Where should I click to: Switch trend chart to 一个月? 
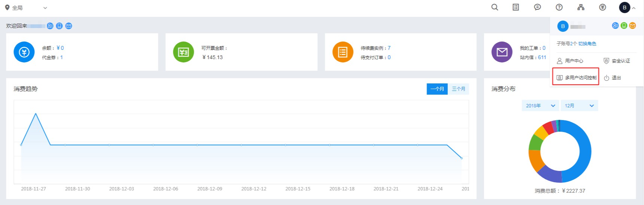[437, 89]
